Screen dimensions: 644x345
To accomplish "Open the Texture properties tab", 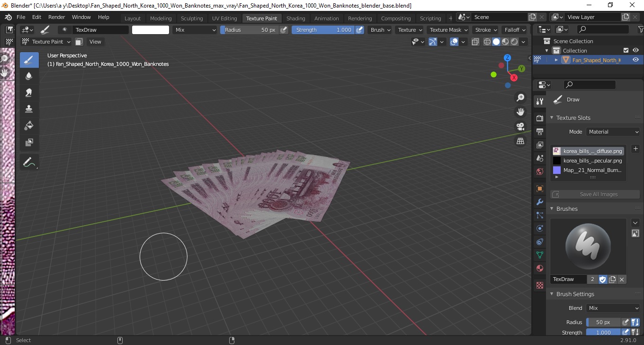I will 539,285.
